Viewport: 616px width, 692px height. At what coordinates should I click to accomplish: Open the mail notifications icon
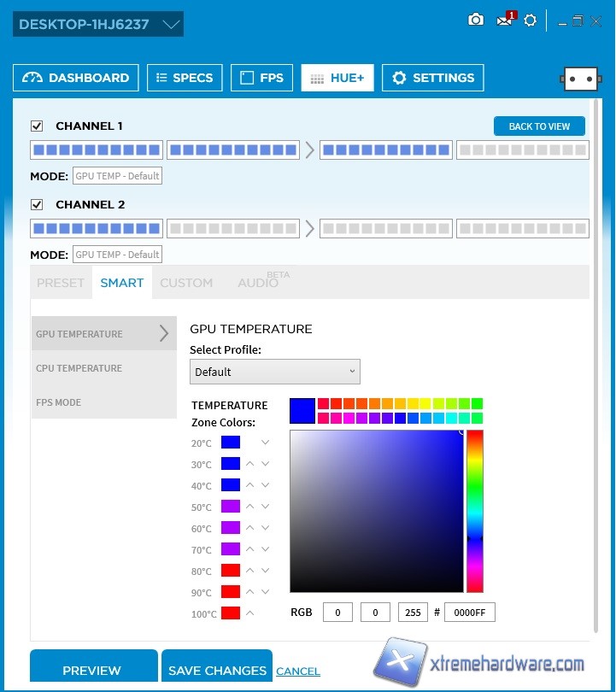[x=504, y=21]
